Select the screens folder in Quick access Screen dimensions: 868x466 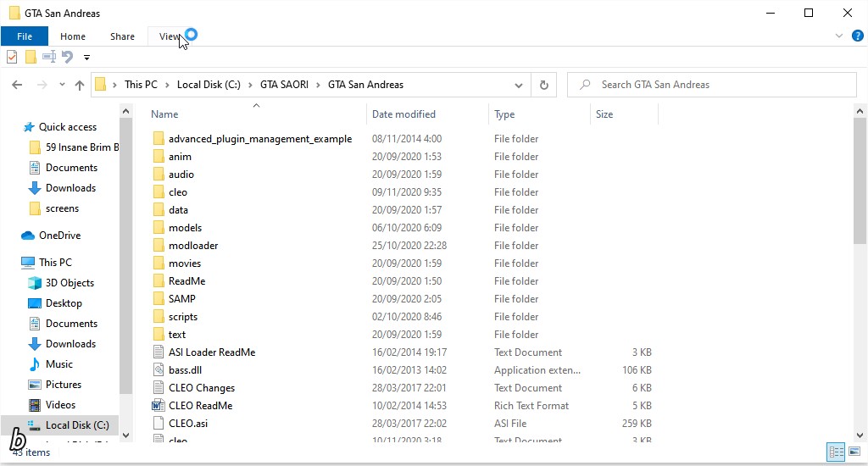pyautogui.click(x=62, y=208)
